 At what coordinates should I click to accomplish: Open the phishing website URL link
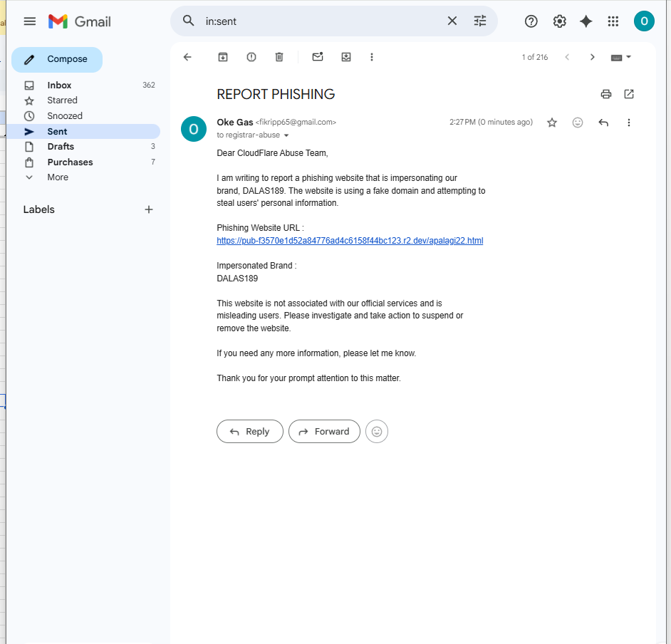pos(350,241)
